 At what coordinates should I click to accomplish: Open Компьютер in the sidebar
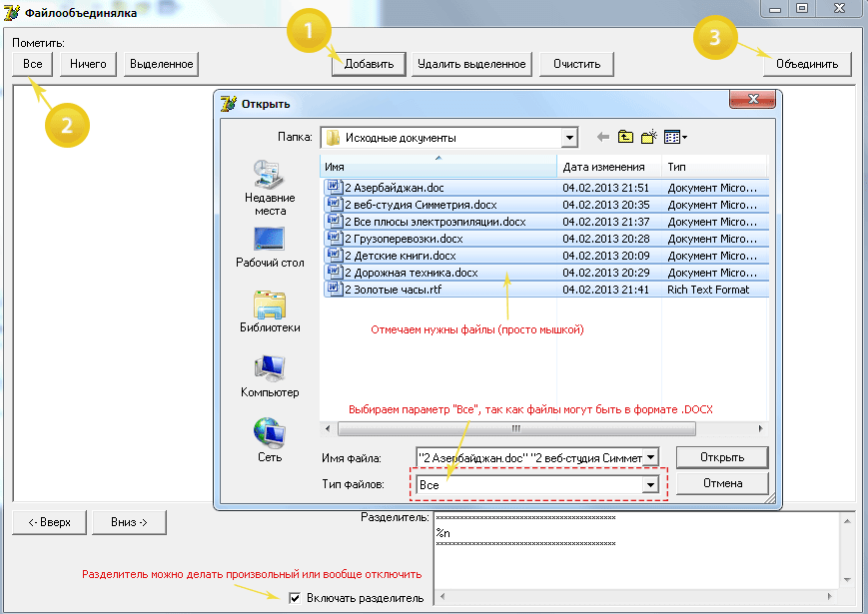(x=270, y=376)
